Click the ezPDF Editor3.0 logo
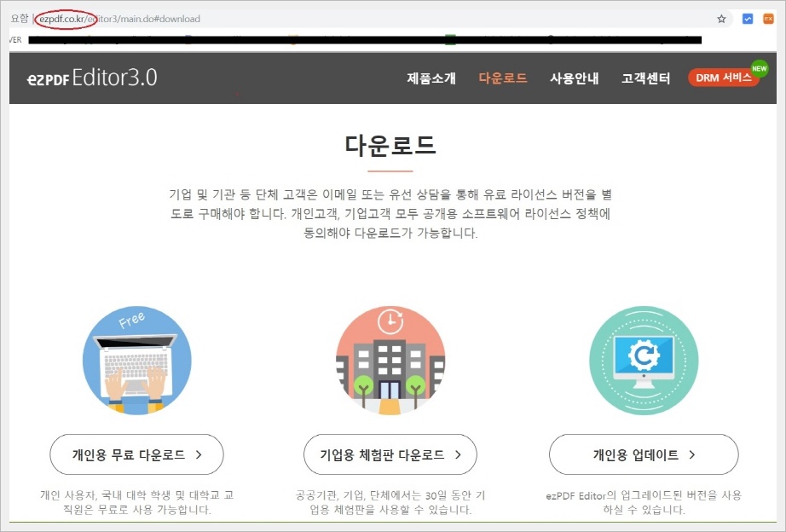 coord(92,78)
